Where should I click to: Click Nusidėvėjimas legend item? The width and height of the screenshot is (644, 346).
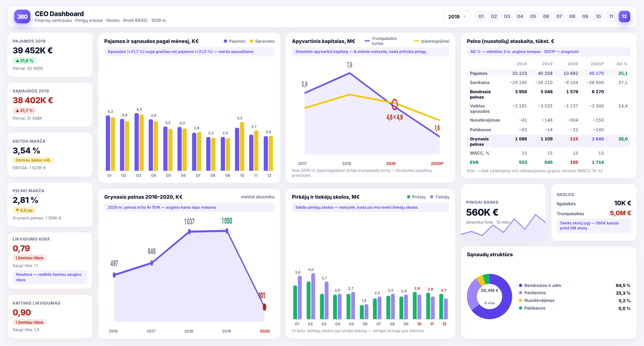pyautogui.click(x=537, y=300)
